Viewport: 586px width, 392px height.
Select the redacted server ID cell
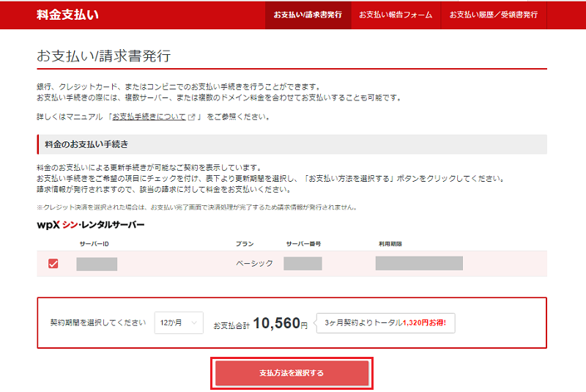(97, 264)
